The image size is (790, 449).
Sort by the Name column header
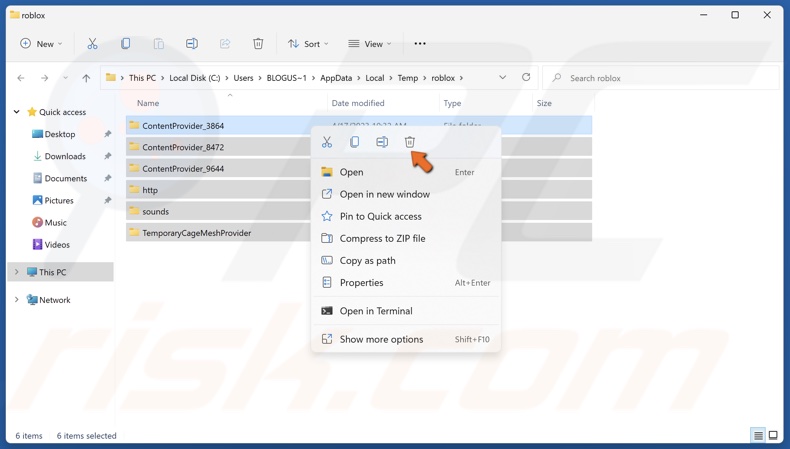148,103
